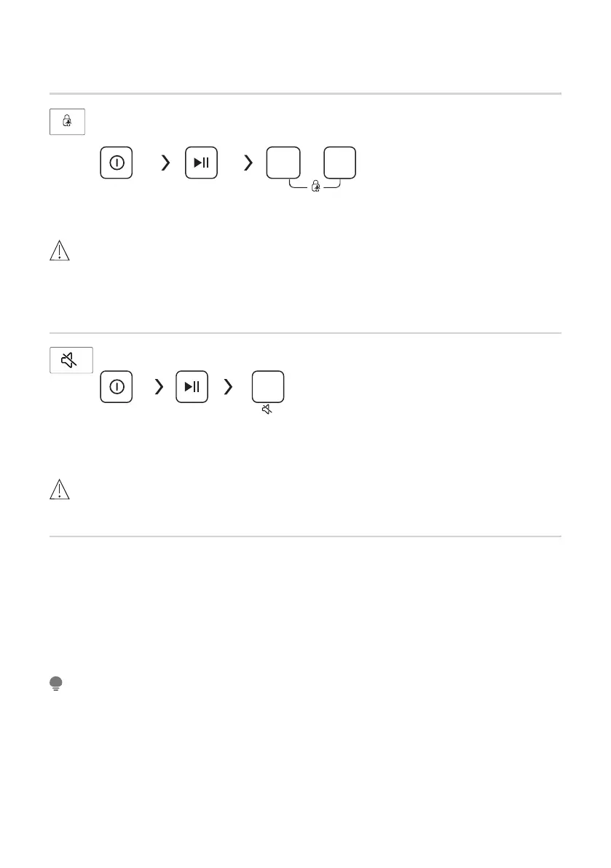The width and height of the screenshot is (611, 868).
Task: Click the play/pause button in the mute sequence
Action: coord(192,386)
